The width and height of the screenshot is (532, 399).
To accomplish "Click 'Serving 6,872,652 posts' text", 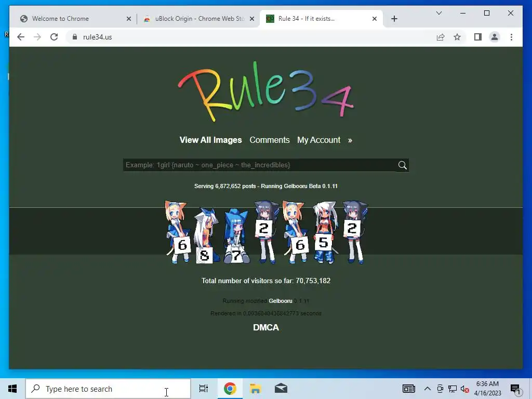I will 225,186.
